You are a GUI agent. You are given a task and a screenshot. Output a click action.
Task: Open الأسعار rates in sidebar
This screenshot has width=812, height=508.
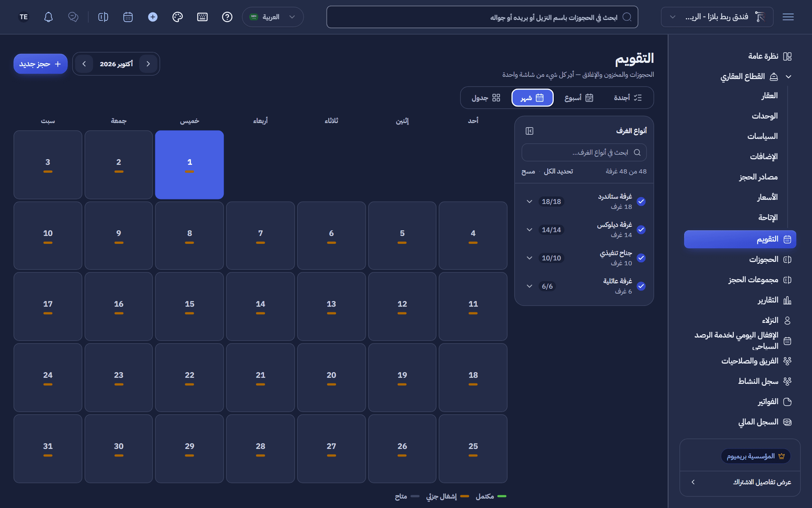(767, 197)
